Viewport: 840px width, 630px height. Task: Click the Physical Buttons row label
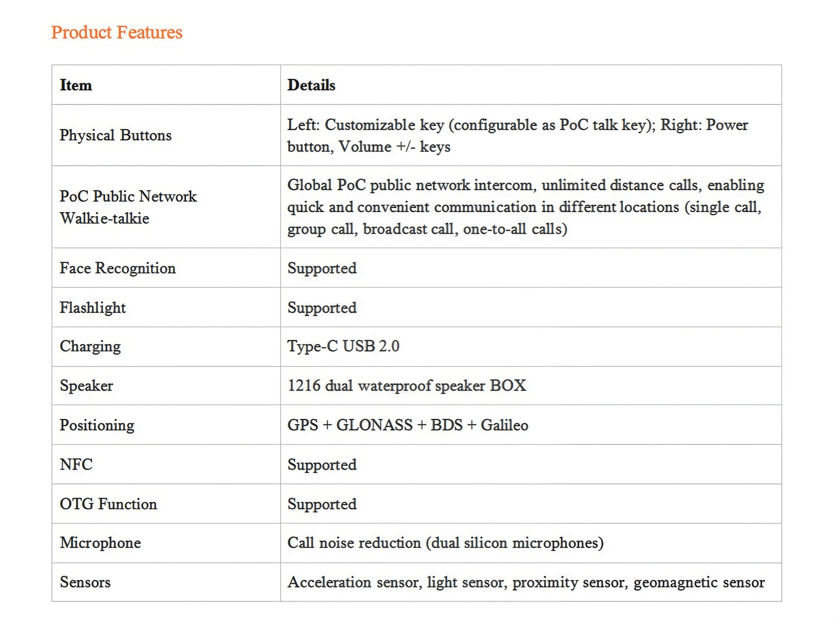(x=116, y=135)
